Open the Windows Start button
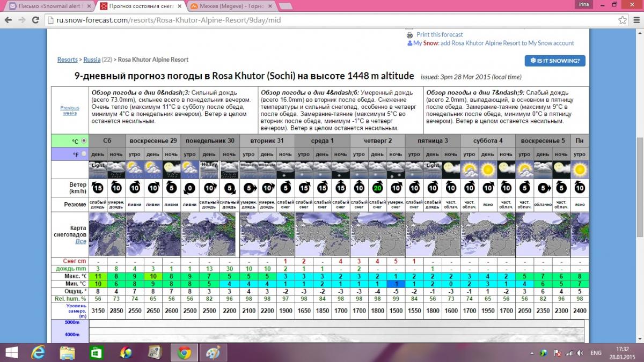The height and width of the screenshot is (362, 644). 11,352
